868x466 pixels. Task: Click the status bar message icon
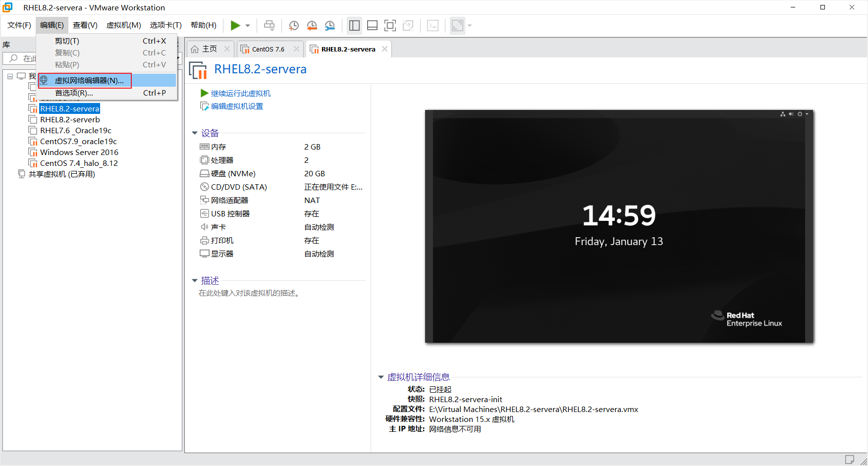(x=849, y=459)
